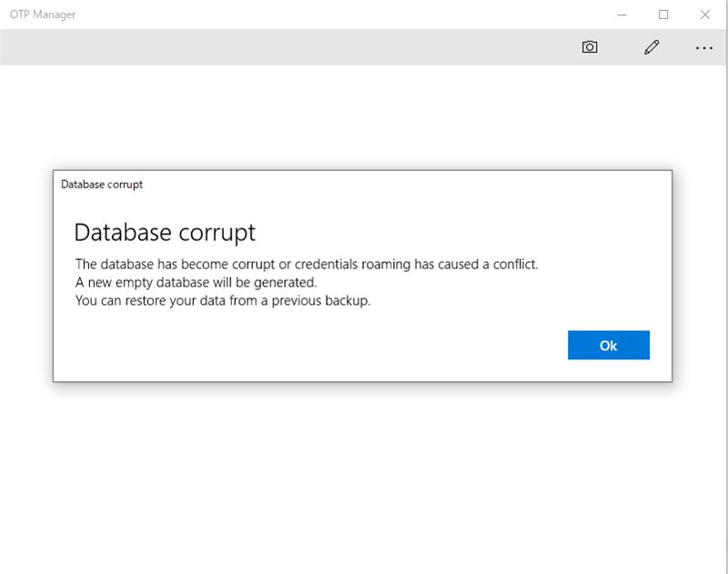The image size is (728, 574).
Task: Click 'A new empty database will be generated.' line
Action: click(196, 282)
